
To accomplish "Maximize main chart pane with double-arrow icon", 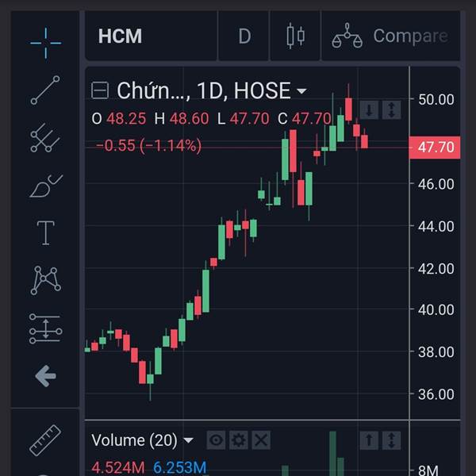I will click(391, 110).
